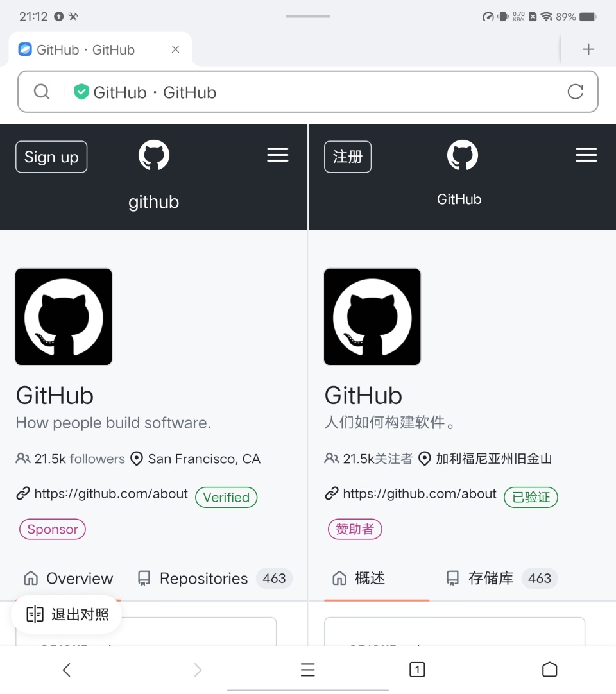The width and height of the screenshot is (616, 694).
Task: Reload the page with the refresh icon
Action: [x=576, y=92]
